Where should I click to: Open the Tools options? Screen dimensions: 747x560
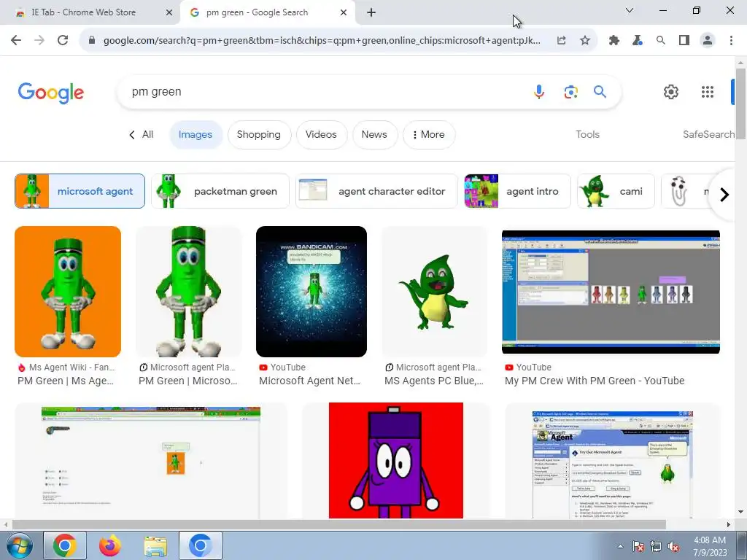pos(587,135)
